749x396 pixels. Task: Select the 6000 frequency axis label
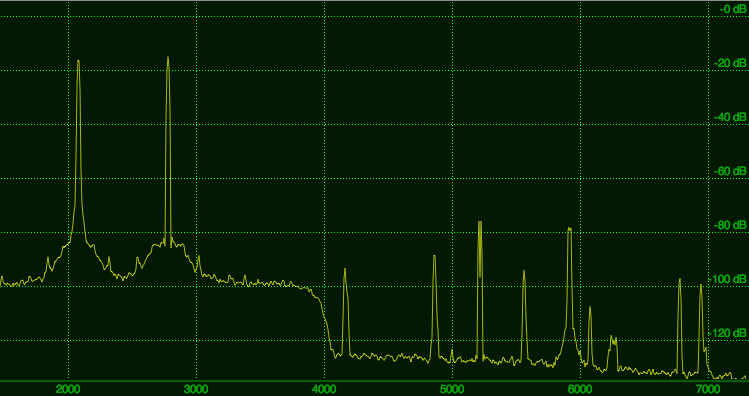(580, 389)
